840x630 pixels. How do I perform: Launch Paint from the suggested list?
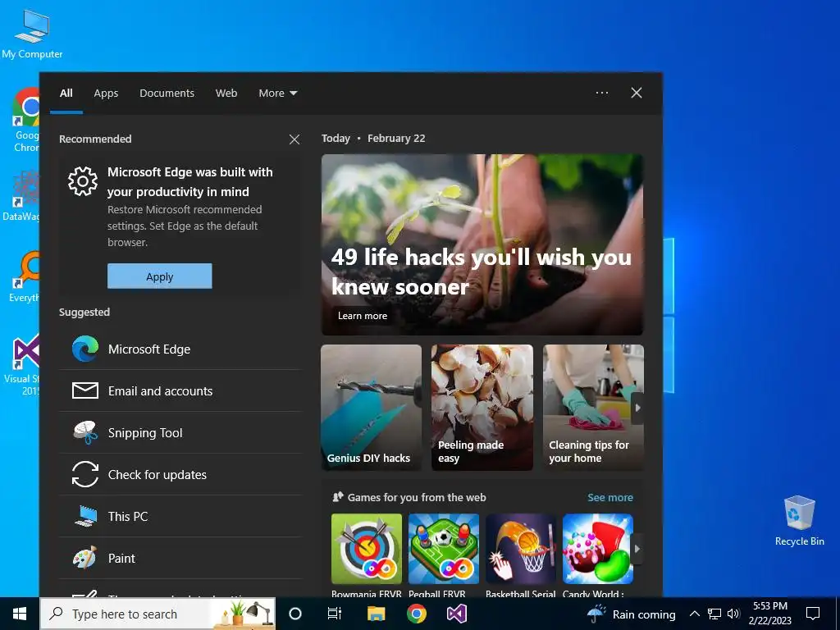point(180,558)
